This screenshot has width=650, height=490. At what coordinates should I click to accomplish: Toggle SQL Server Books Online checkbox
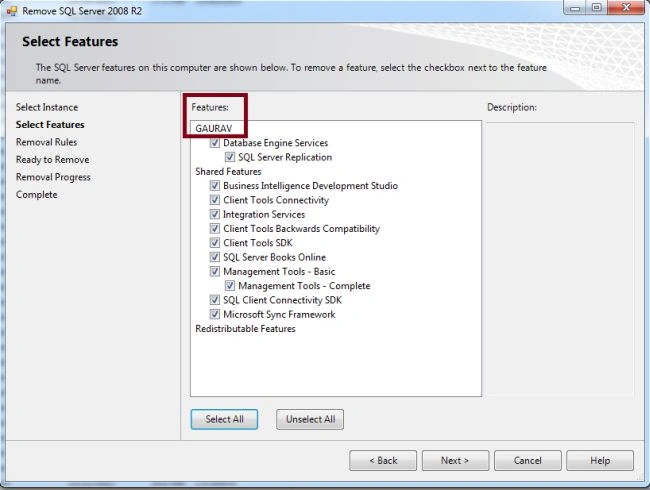coord(215,257)
